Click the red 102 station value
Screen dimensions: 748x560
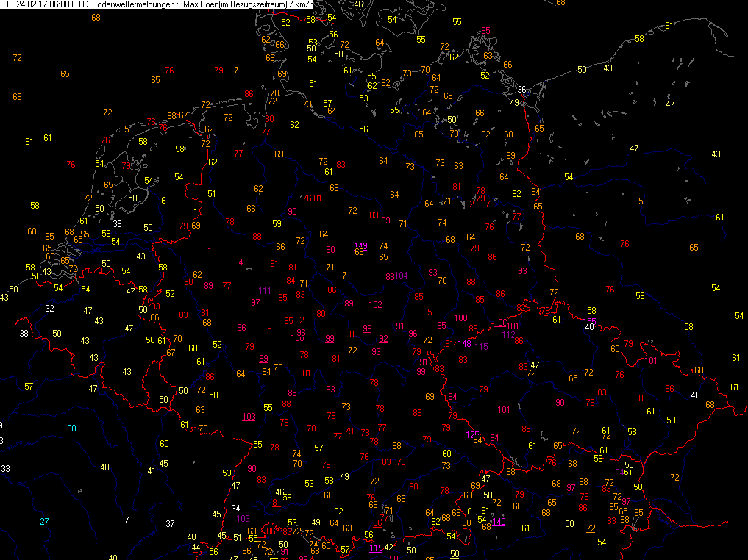(376, 304)
